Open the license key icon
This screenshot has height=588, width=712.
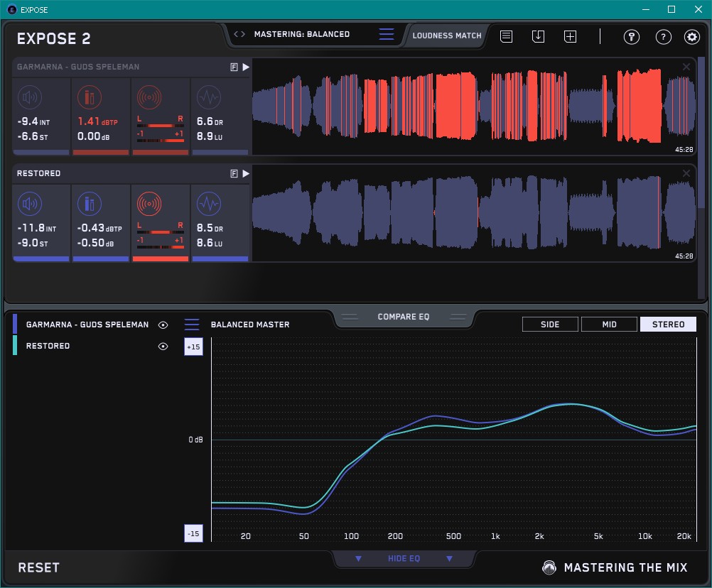coord(632,37)
